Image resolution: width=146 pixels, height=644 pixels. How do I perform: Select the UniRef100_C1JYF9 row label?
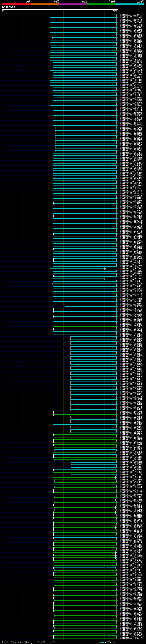[x=131, y=347]
